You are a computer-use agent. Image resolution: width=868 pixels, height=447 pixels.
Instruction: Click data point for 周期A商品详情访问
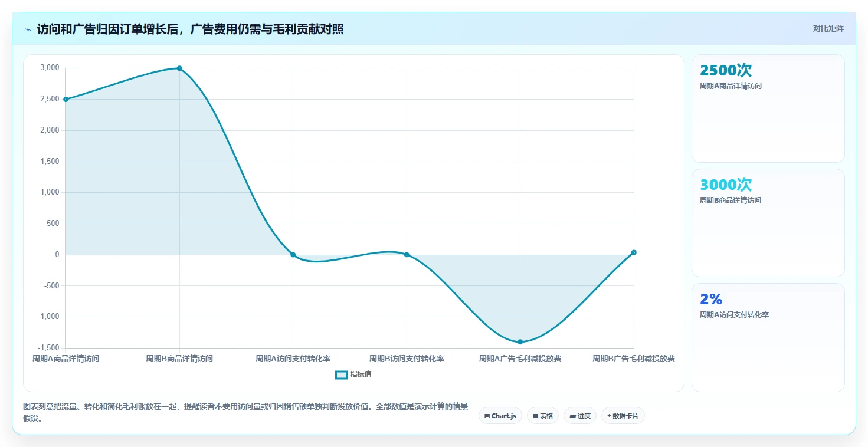(x=65, y=99)
